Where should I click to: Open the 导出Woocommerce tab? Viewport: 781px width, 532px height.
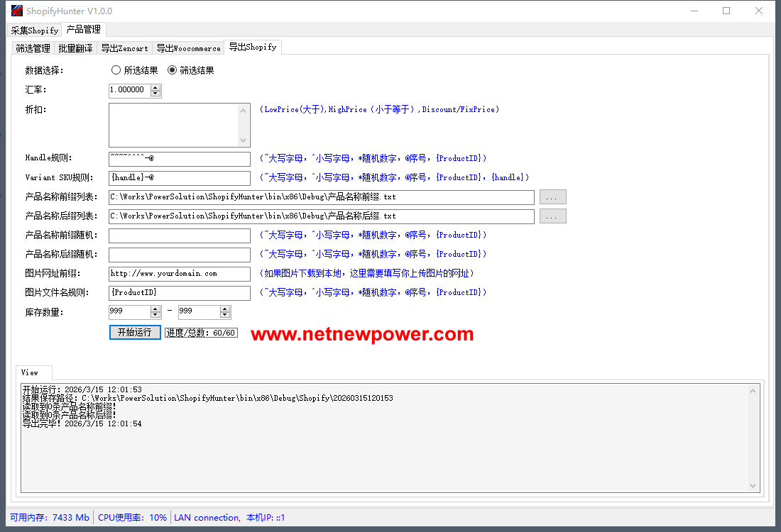point(188,48)
